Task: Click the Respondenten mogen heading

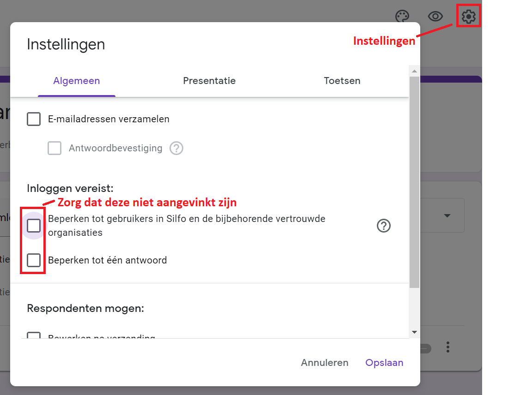Action: [85, 308]
